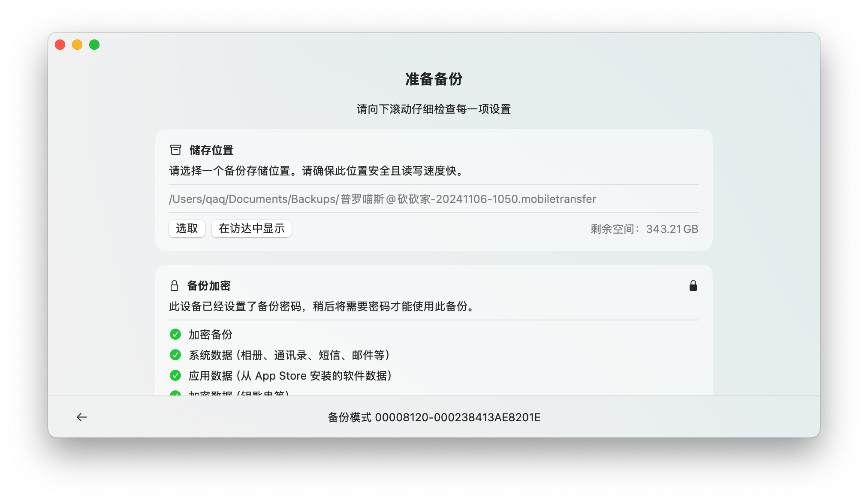
Task: Click the 准备备份 title
Action: click(434, 79)
